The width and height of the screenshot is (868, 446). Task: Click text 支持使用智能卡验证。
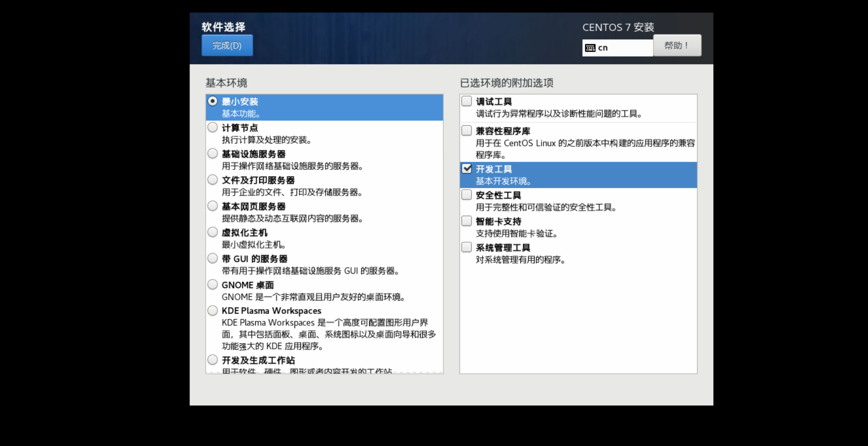pyautogui.click(x=517, y=234)
